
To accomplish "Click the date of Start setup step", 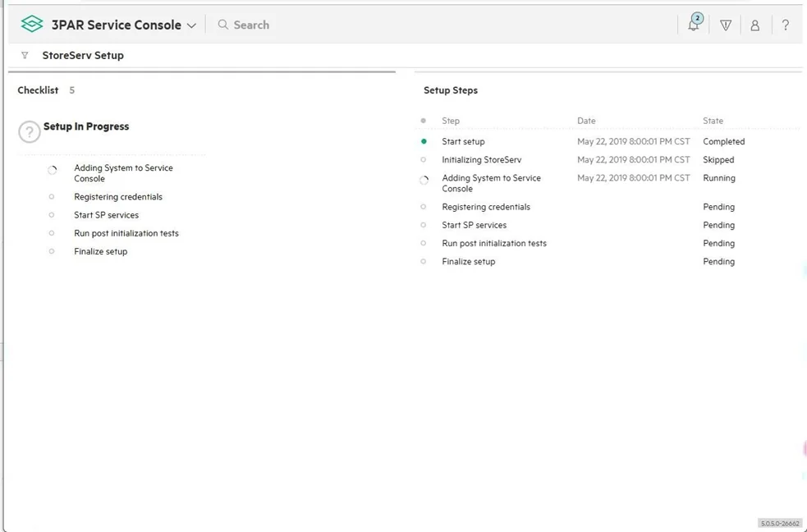I will point(634,141).
